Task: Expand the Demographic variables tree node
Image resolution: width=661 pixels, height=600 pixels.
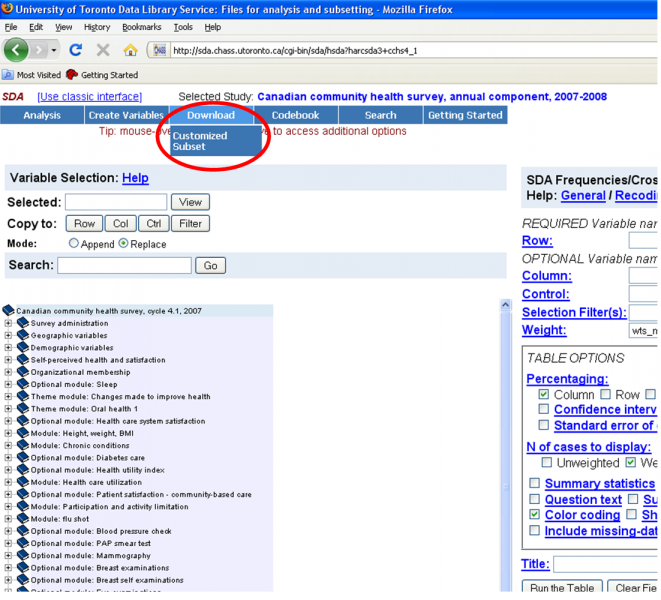Action: coord(9,348)
